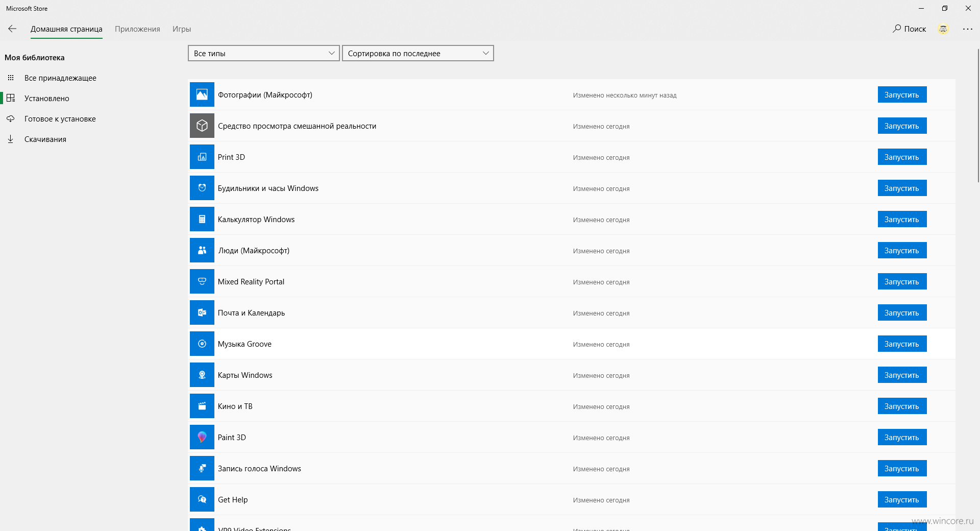
Task: Click the Groove Music icon
Action: click(202, 344)
